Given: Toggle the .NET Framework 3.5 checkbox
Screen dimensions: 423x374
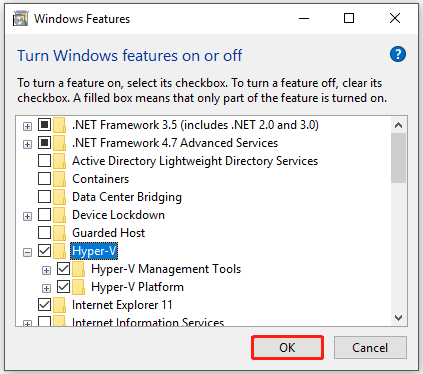Looking at the screenshot, I should tap(44, 125).
